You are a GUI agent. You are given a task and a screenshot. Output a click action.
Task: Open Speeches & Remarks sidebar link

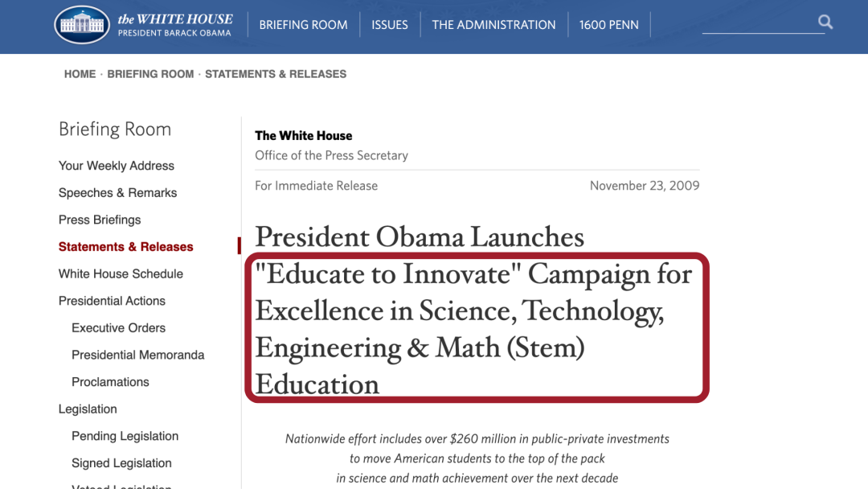coord(118,193)
